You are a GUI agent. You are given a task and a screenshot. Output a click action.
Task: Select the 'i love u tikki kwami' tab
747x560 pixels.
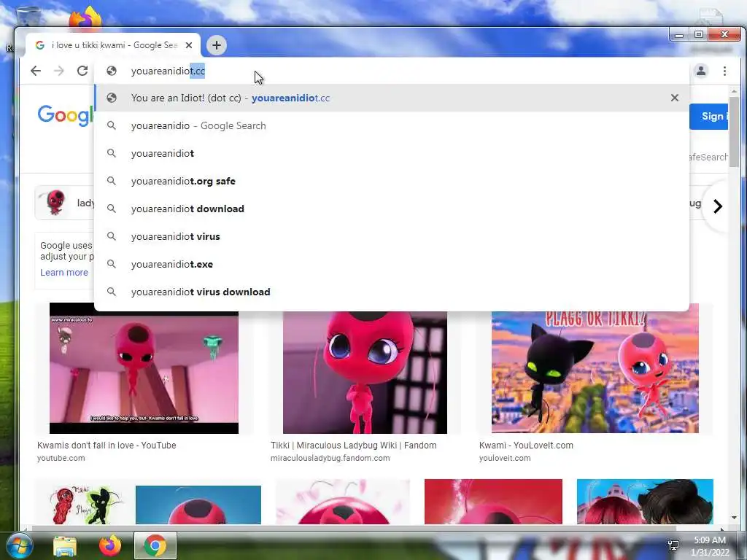pos(113,45)
